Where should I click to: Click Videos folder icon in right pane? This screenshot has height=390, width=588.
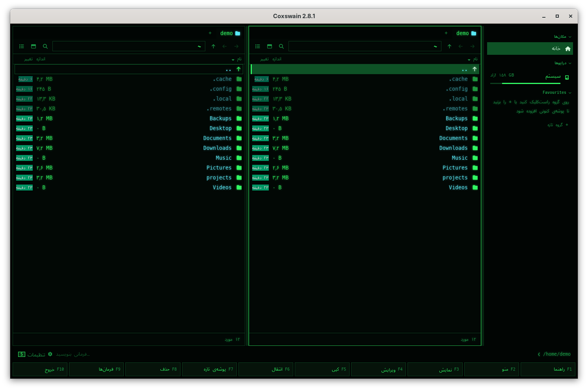coord(475,187)
